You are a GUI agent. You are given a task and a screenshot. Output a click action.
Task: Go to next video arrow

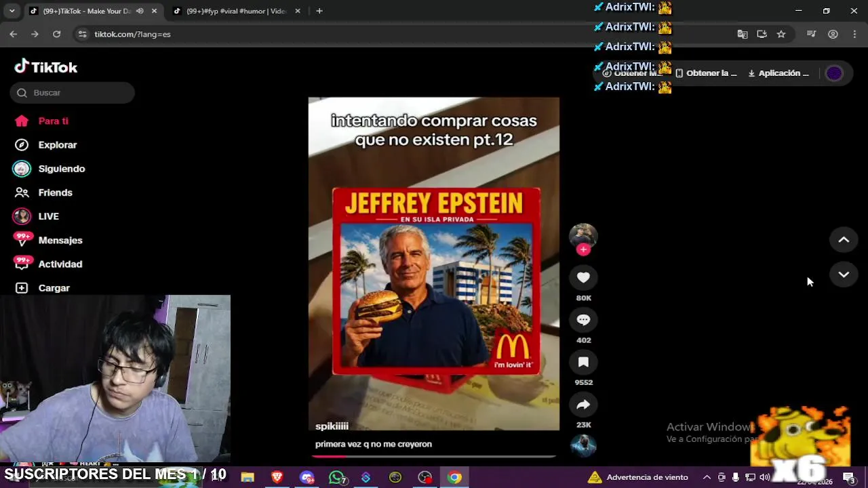(x=844, y=274)
